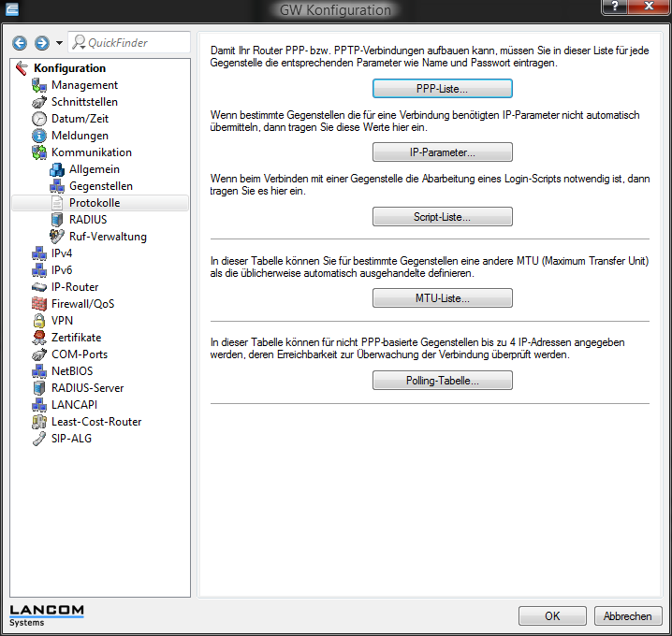Select Ruf-Verwaltung in the tree
The height and width of the screenshot is (636, 672).
click(x=107, y=237)
